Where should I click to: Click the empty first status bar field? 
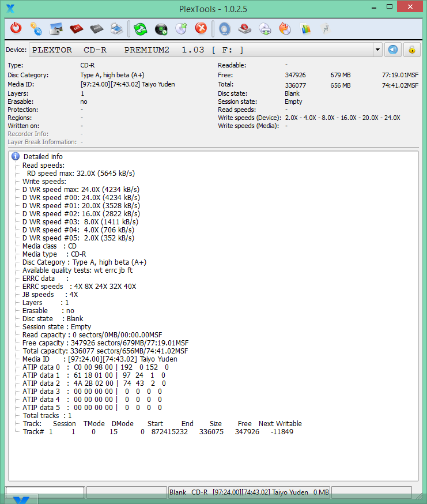coord(46,492)
